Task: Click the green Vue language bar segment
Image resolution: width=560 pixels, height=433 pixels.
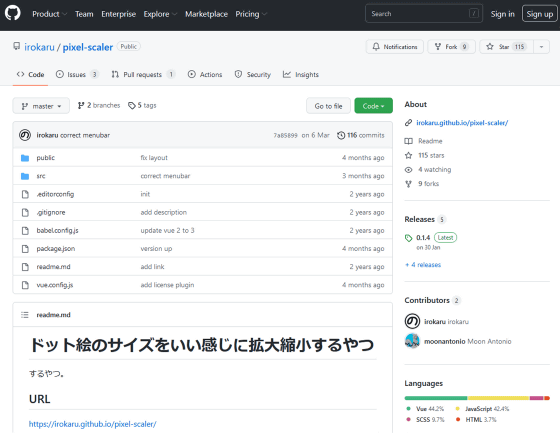Action: pos(436,398)
